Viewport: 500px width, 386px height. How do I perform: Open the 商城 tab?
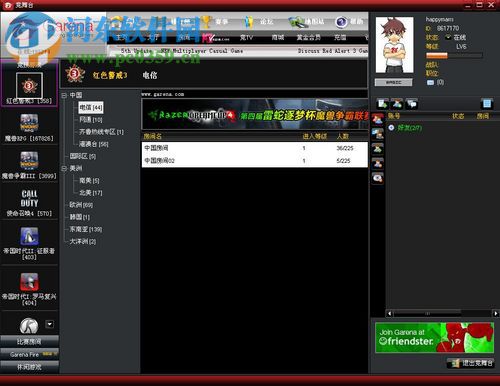click(x=277, y=37)
